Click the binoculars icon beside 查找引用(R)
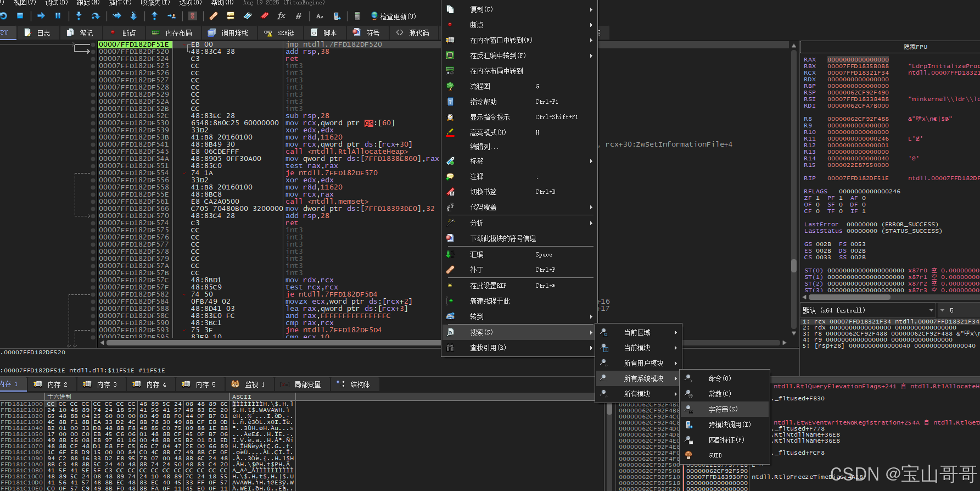Viewport: 980px width, 491px height. [x=450, y=348]
